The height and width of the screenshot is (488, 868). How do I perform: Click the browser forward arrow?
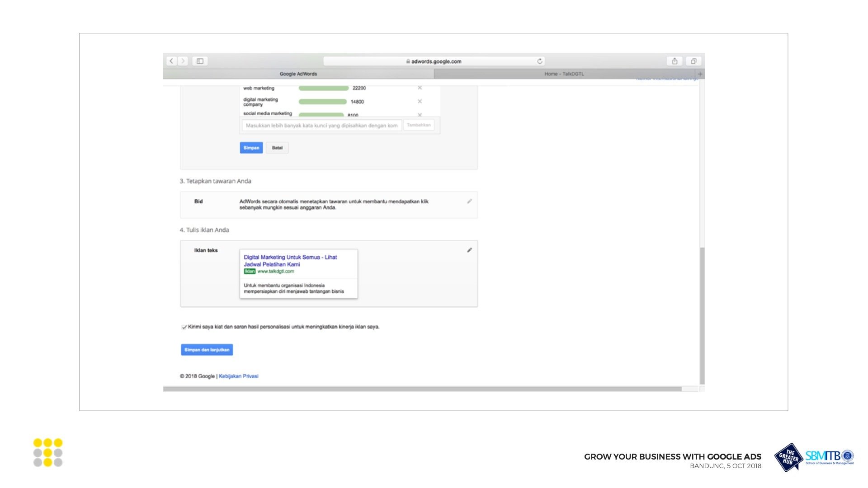point(183,61)
